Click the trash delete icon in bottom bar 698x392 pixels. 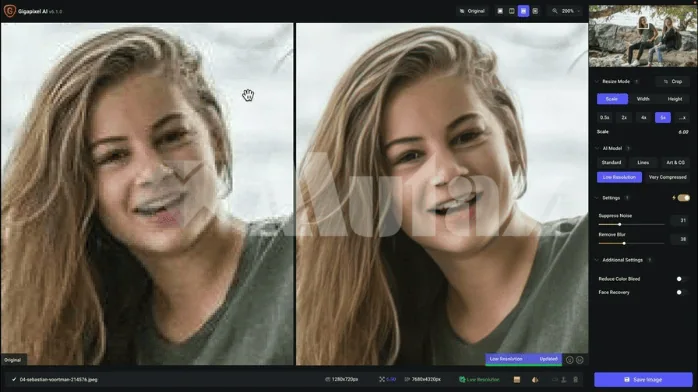click(x=575, y=380)
